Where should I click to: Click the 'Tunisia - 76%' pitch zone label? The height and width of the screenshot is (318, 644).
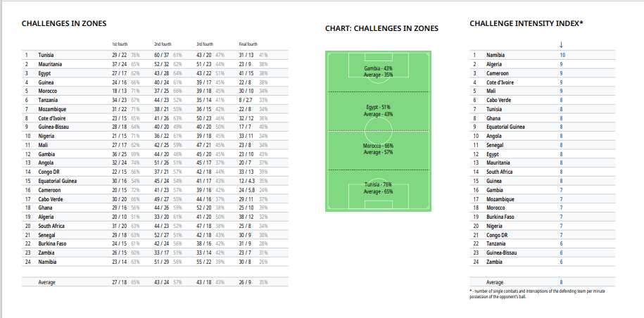[378, 184]
